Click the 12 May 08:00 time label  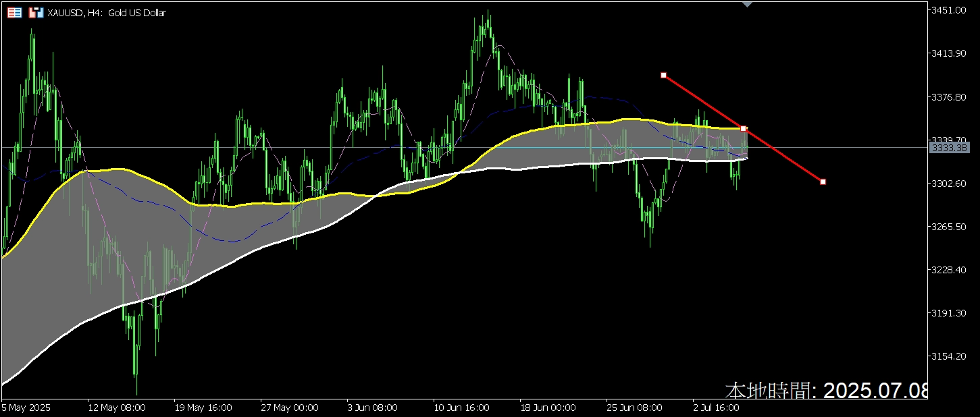point(117,408)
